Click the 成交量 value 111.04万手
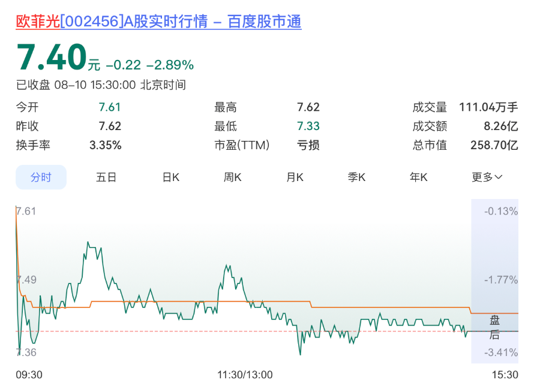 point(488,107)
